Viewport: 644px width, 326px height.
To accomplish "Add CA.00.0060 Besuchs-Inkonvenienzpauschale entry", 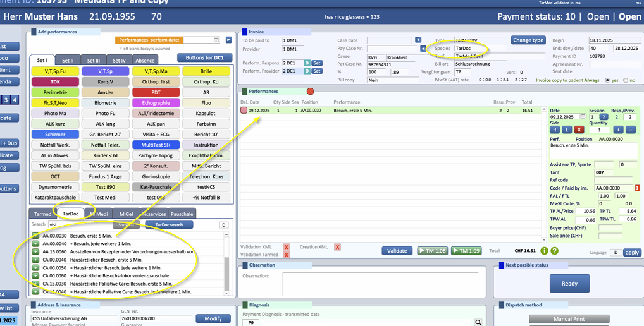I will [x=35, y=275].
